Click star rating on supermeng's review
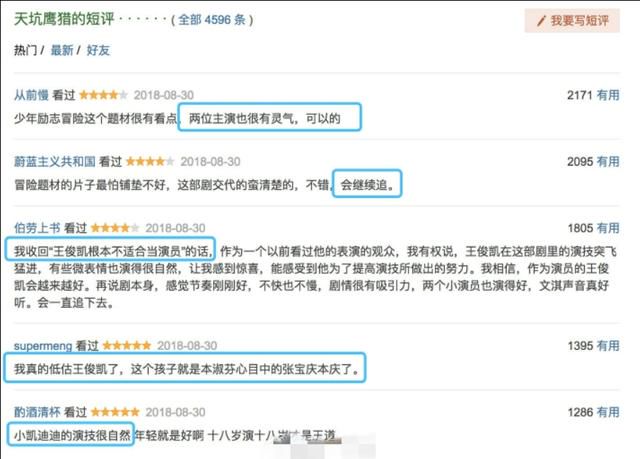The width and height of the screenshot is (640, 459). [127, 346]
